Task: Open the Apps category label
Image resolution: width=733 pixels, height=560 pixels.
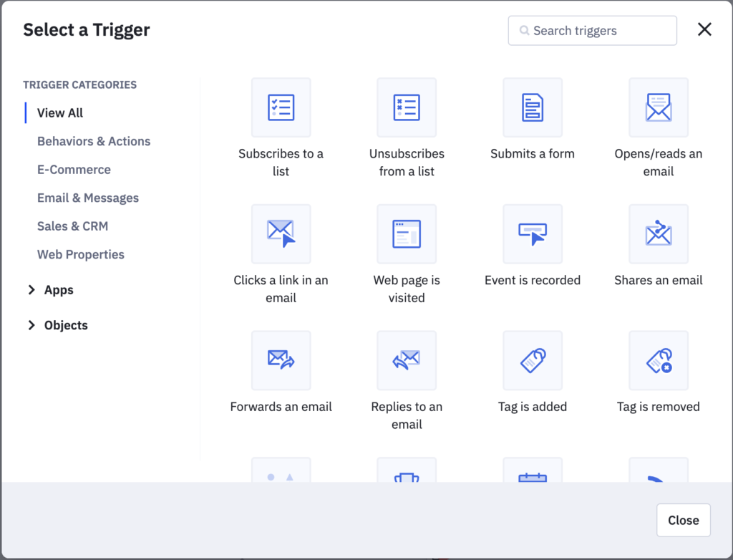Action: (59, 290)
